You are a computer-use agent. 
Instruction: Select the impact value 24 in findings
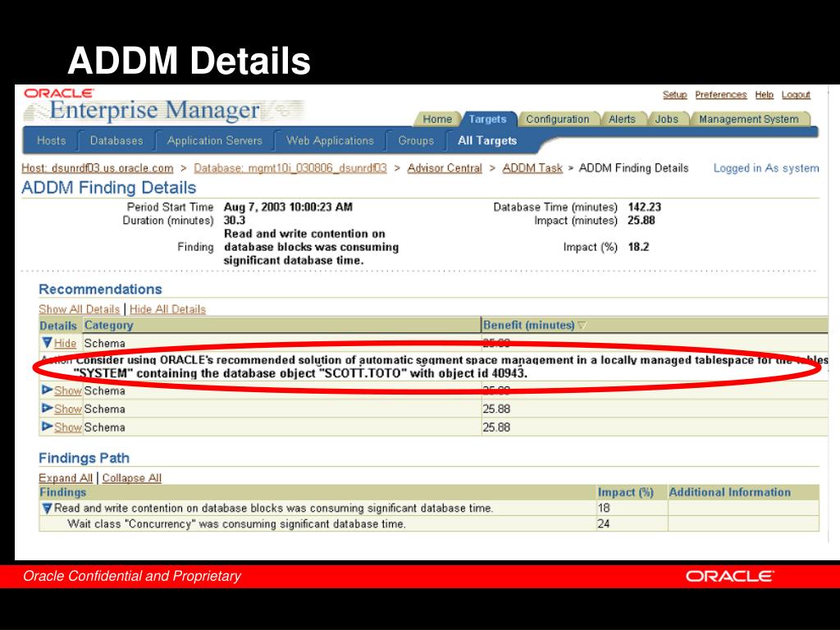[604, 524]
